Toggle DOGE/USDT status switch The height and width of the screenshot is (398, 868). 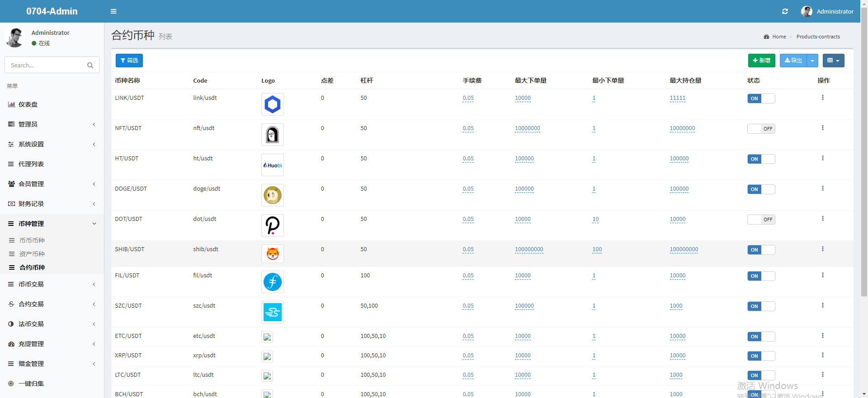click(761, 189)
